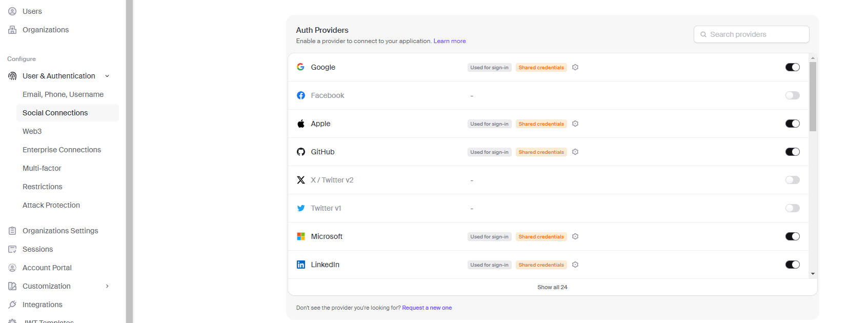The height and width of the screenshot is (323, 868).
Task: Click the Organizations Settings icon
Action: click(x=12, y=231)
